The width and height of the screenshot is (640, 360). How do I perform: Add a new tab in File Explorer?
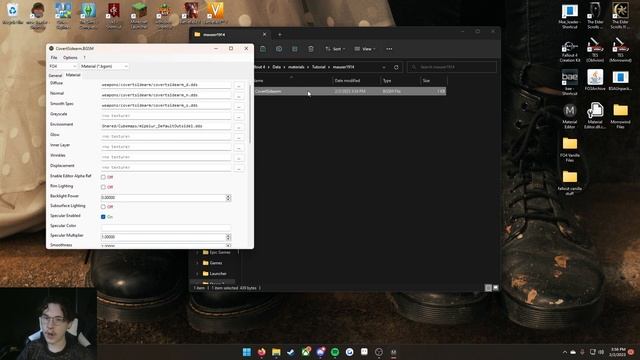tap(280, 35)
